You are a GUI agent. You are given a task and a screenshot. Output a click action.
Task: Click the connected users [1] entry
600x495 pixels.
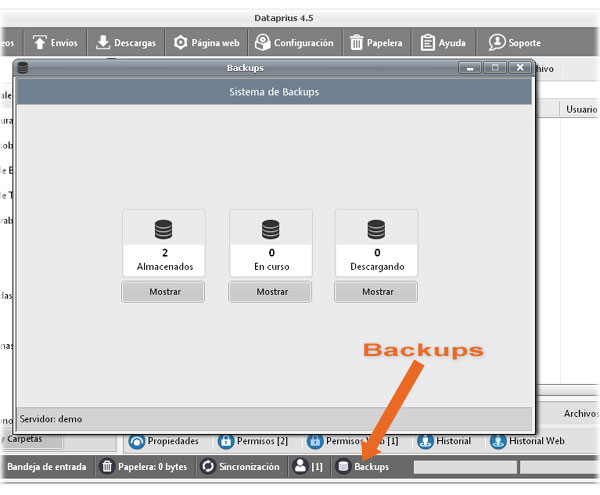pos(309,467)
